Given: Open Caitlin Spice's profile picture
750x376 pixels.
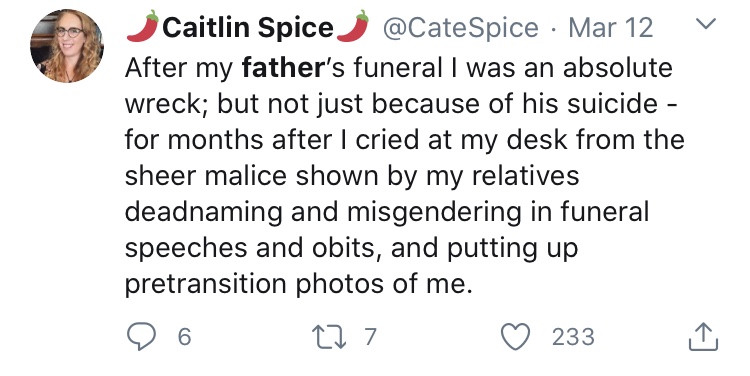Looking at the screenshot, I should (66, 46).
